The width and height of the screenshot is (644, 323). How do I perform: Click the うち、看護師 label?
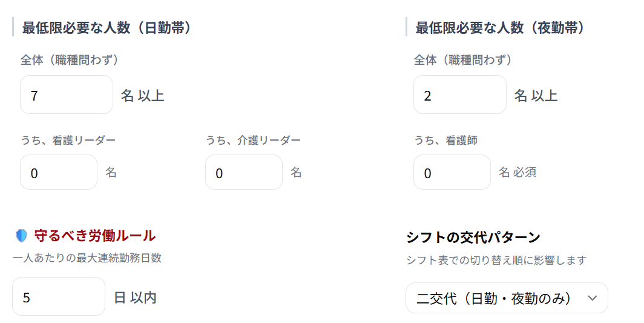(x=445, y=140)
